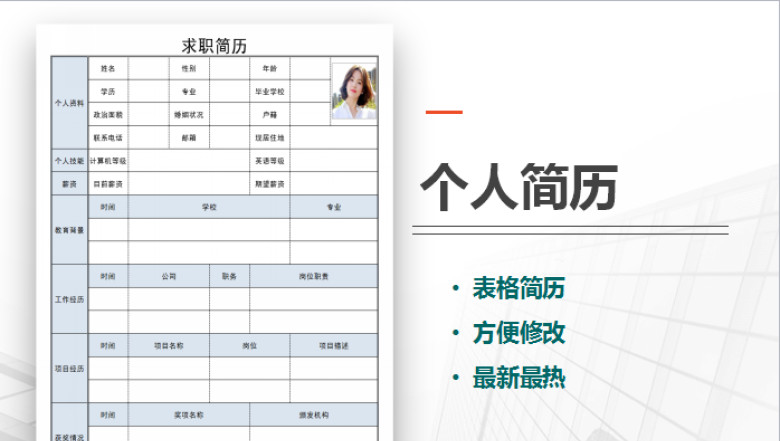780x441 pixels.
Task: Click 时间 column header in 工作经历 section
Action: pos(108,276)
